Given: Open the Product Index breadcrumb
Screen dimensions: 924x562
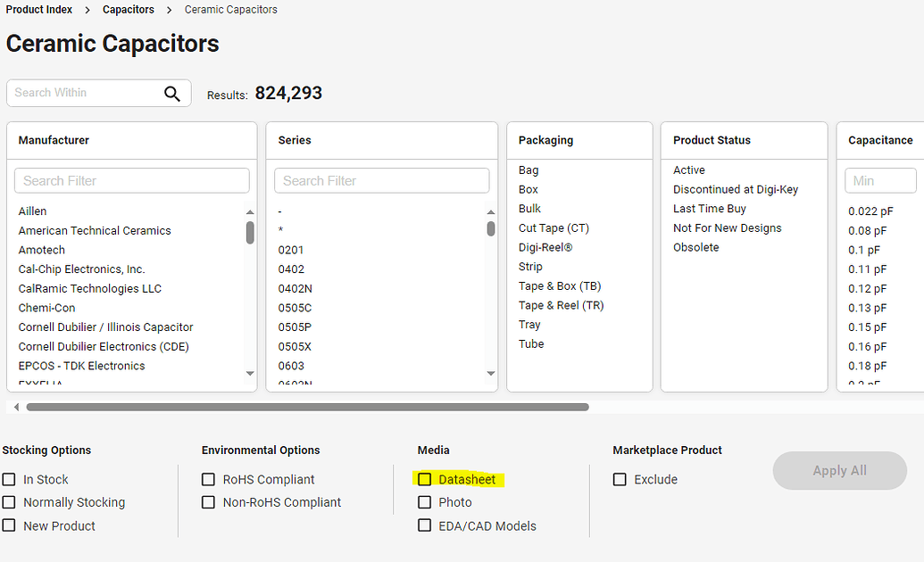Looking at the screenshot, I should (39, 9).
